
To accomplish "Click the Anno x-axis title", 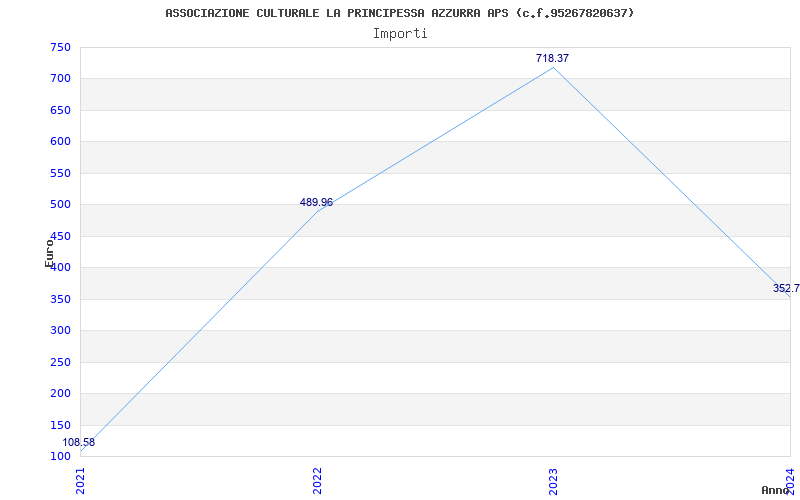I will point(775,490).
